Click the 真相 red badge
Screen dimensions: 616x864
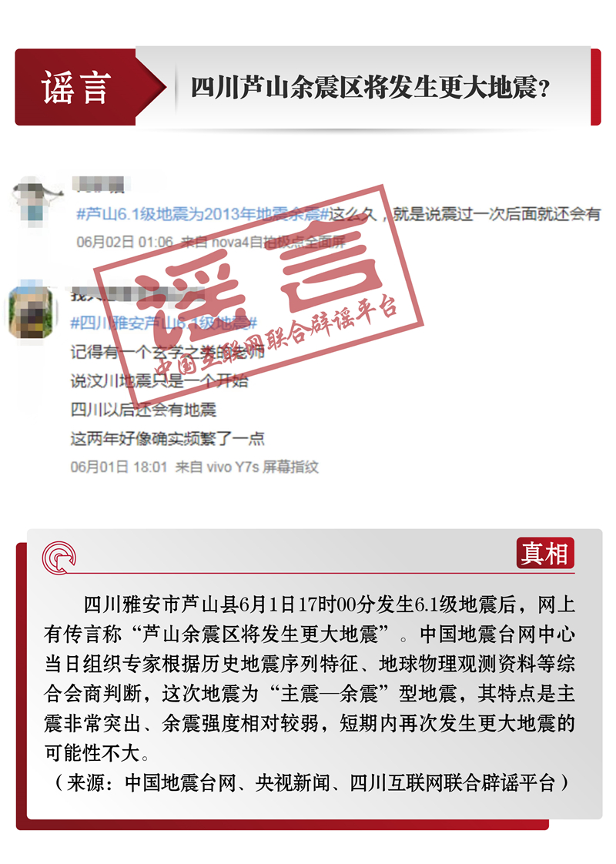(545, 553)
